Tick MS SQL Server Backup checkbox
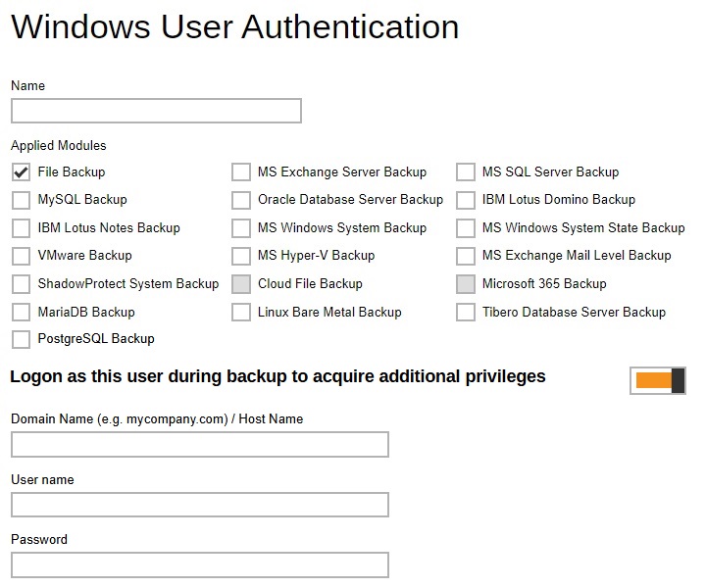 point(466,172)
